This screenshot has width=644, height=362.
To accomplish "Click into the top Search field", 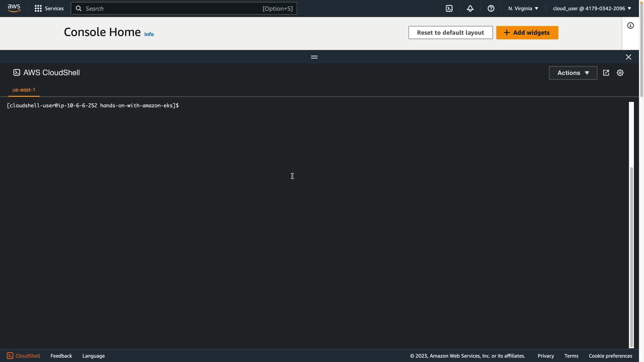I will pos(173,8).
